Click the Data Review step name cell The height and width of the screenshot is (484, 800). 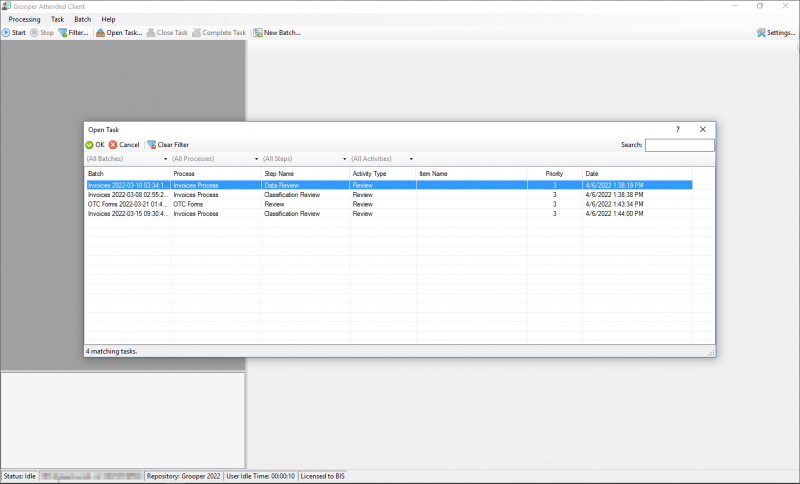point(306,185)
